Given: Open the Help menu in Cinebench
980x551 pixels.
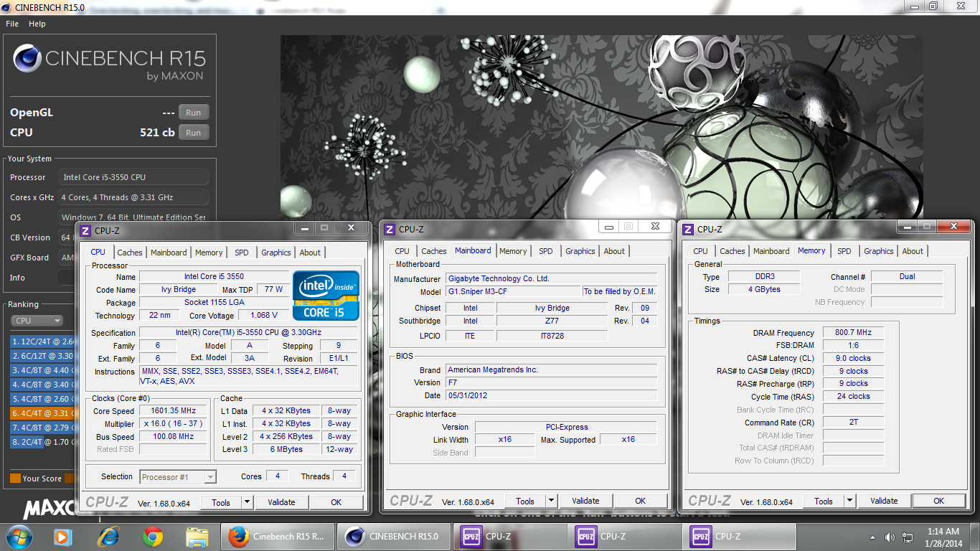Looking at the screenshot, I should [x=37, y=24].
